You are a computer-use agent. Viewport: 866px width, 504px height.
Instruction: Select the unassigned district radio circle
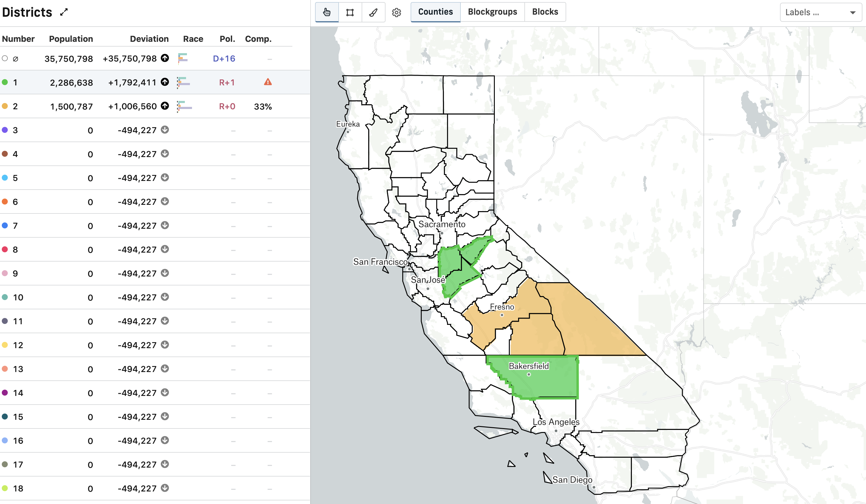[x=5, y=59]
